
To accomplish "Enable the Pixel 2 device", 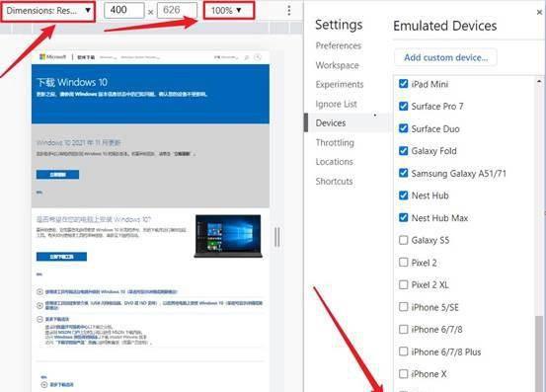I will point(403,262).
